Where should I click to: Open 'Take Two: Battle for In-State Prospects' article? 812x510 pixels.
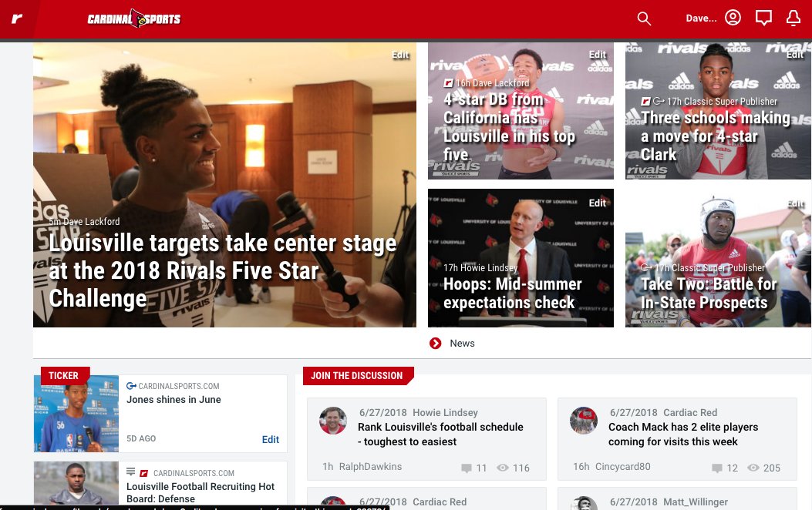pos(709,294)
